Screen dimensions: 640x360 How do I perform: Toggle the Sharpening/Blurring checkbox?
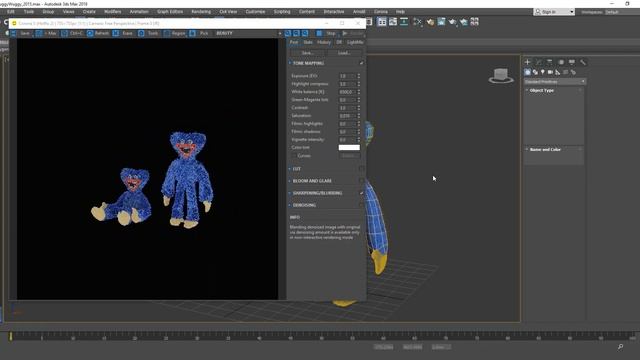(x=361, y=193)
